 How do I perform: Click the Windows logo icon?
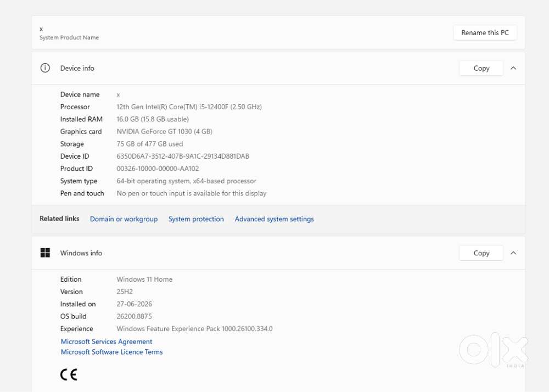[45, 253]
